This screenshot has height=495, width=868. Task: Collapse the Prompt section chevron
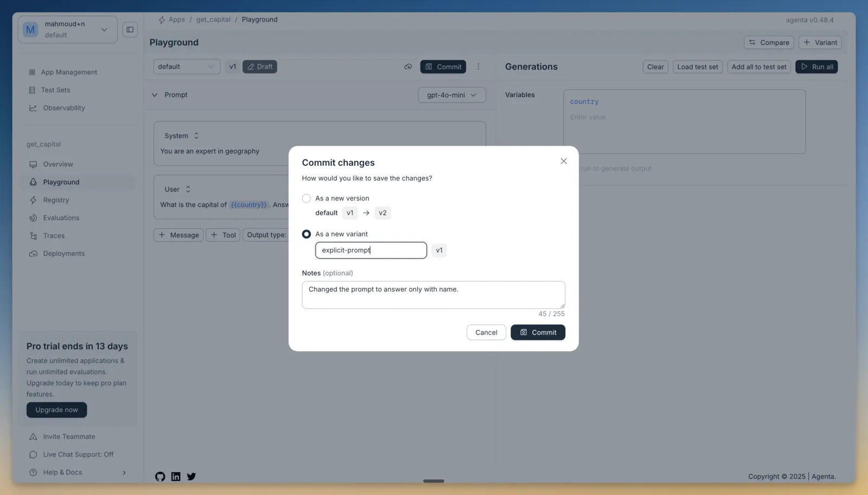point(155,95)
